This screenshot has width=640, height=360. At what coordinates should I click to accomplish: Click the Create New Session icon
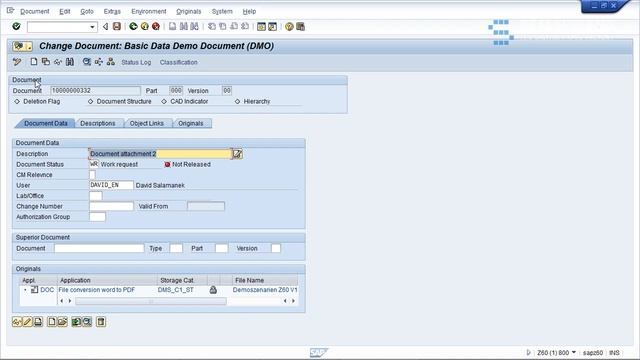(x=261, y=27)
